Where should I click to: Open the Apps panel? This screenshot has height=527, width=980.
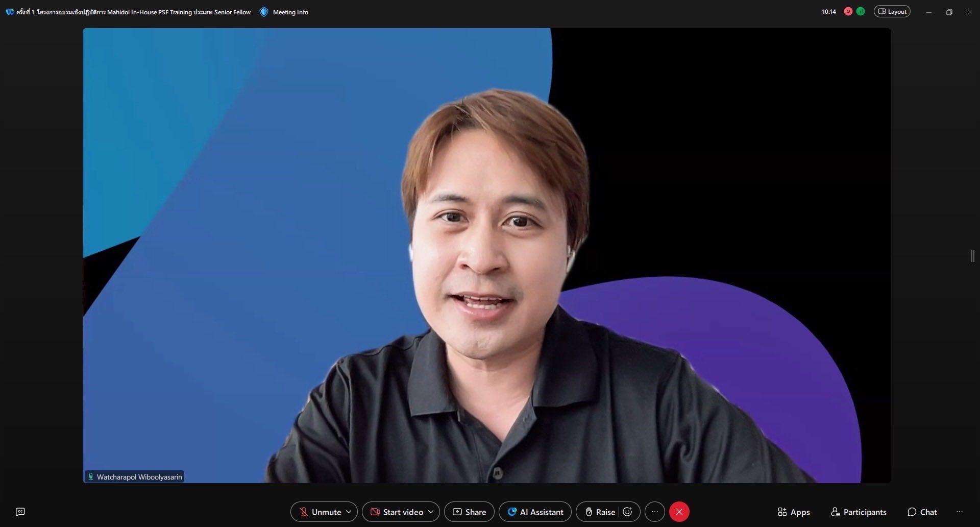[793, 512]
